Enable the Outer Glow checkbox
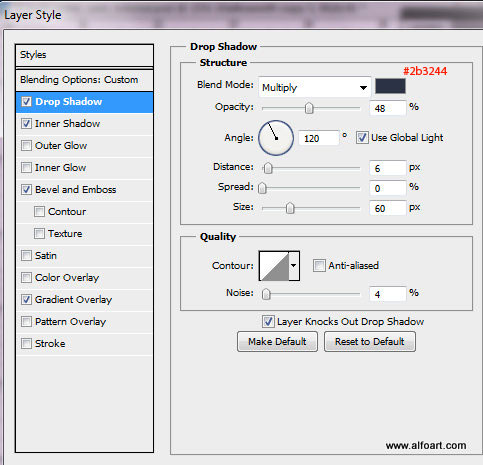This screenshot has width=483, height=465. (26, 145)
